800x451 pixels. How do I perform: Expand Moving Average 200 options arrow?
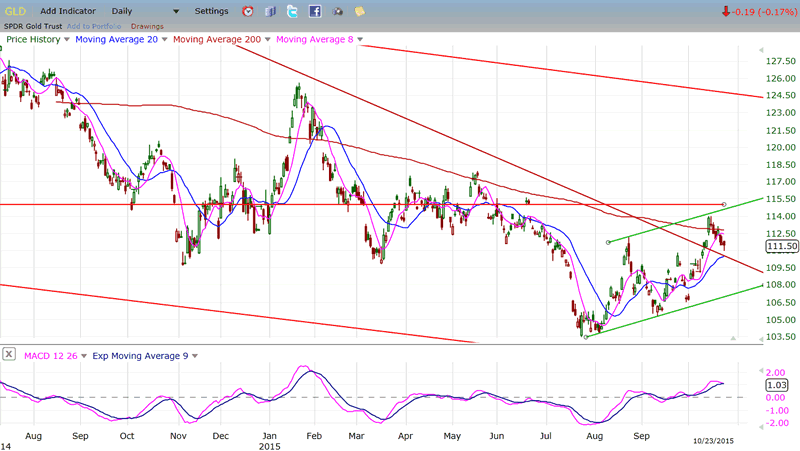click(268, 40)
